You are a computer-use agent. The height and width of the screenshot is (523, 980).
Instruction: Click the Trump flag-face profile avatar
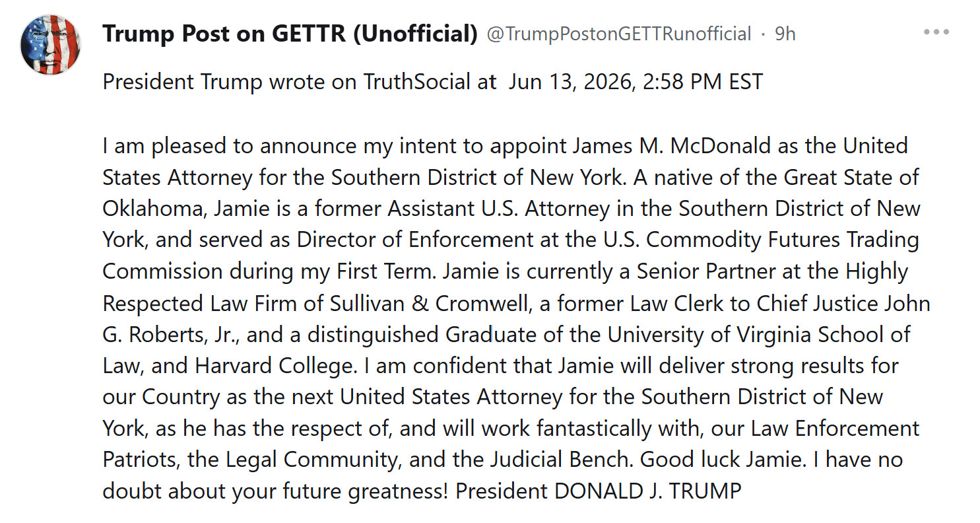51,45
